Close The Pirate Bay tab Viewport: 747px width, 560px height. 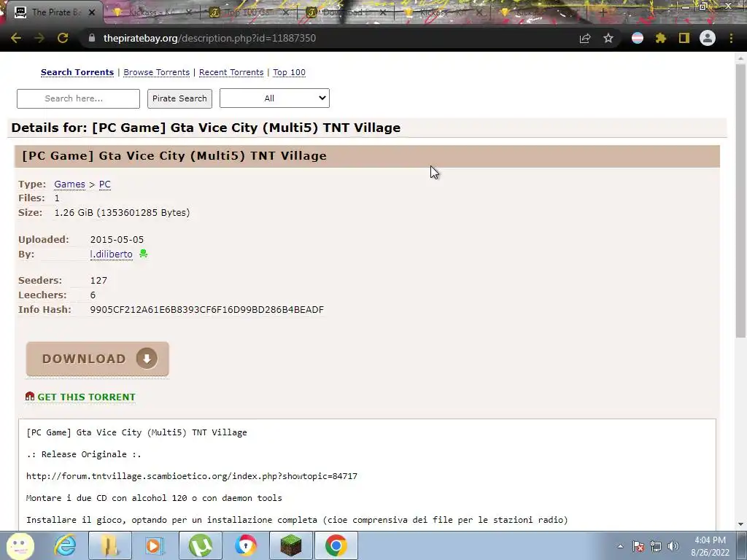pos(92,12)
